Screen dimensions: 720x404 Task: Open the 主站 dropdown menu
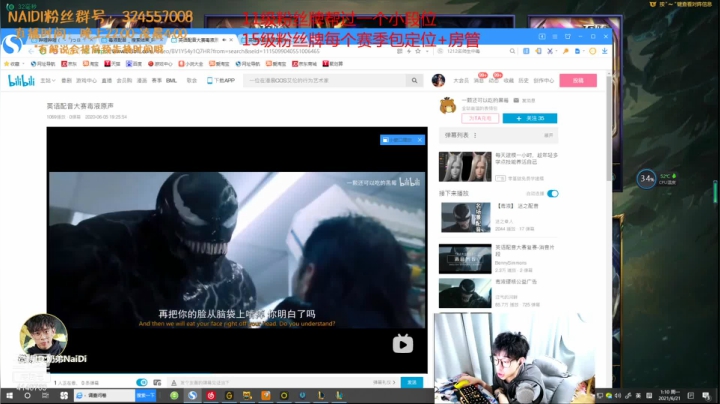point(47,80)
